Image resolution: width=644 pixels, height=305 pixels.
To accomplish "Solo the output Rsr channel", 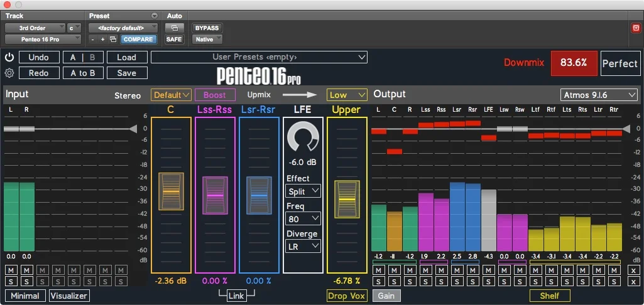I will pyautogui.click(x=472, y=282).
